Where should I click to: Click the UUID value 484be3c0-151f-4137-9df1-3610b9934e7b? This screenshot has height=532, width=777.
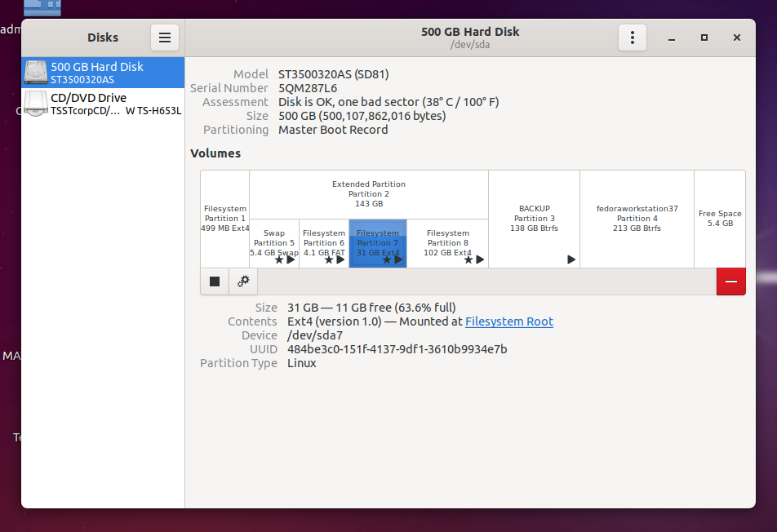pyautogui.click(x=397, y=349)
